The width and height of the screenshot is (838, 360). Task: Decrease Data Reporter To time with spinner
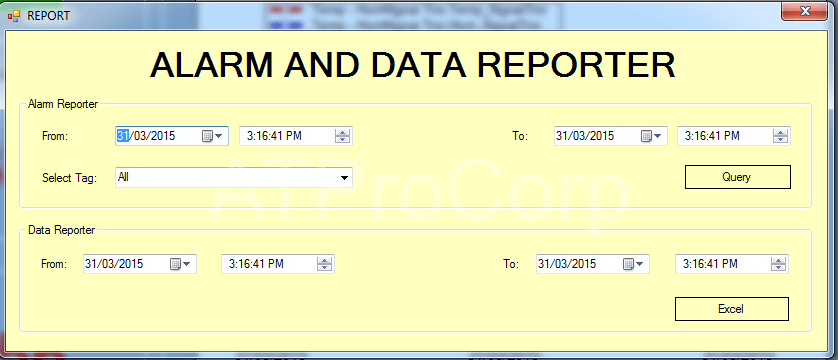[x=778, y=268]
